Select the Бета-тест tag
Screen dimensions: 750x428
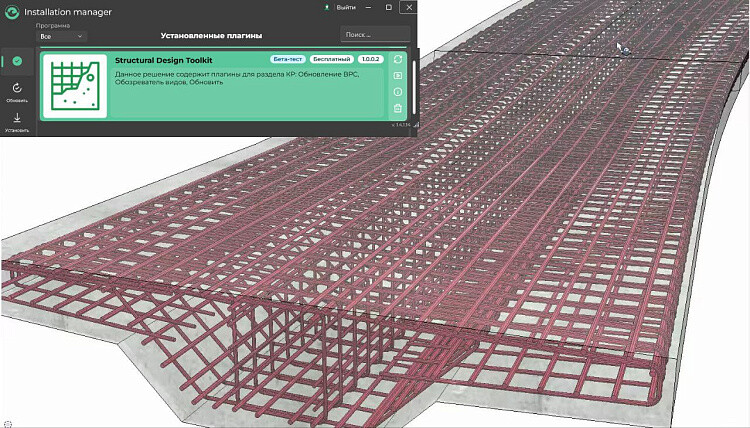pos(287,59)
